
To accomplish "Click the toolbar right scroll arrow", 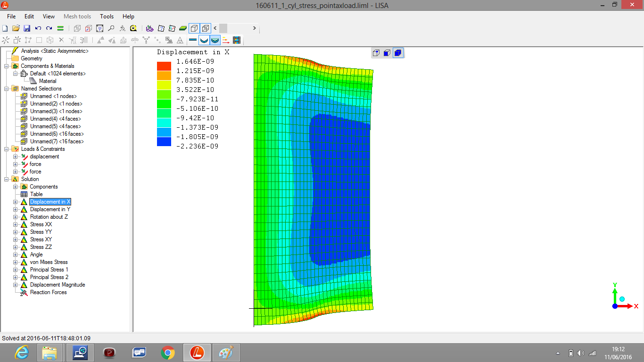I will [x=254, y=28].
